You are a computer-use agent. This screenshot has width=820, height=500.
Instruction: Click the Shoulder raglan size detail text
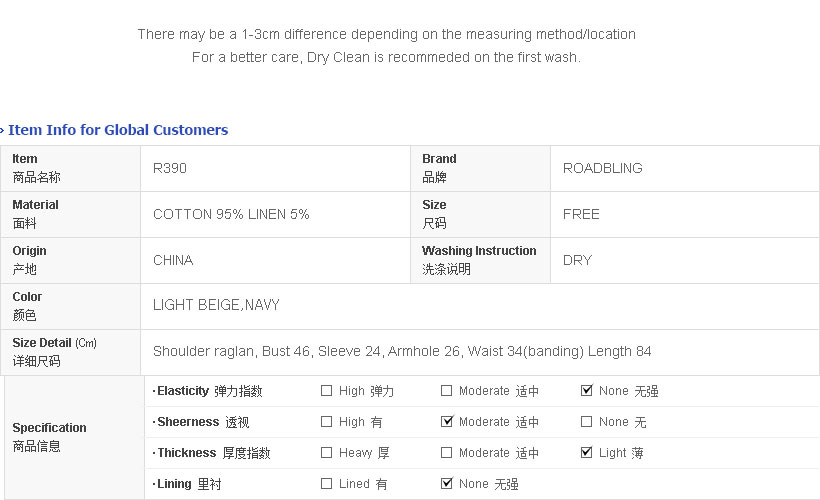[402, 351]
